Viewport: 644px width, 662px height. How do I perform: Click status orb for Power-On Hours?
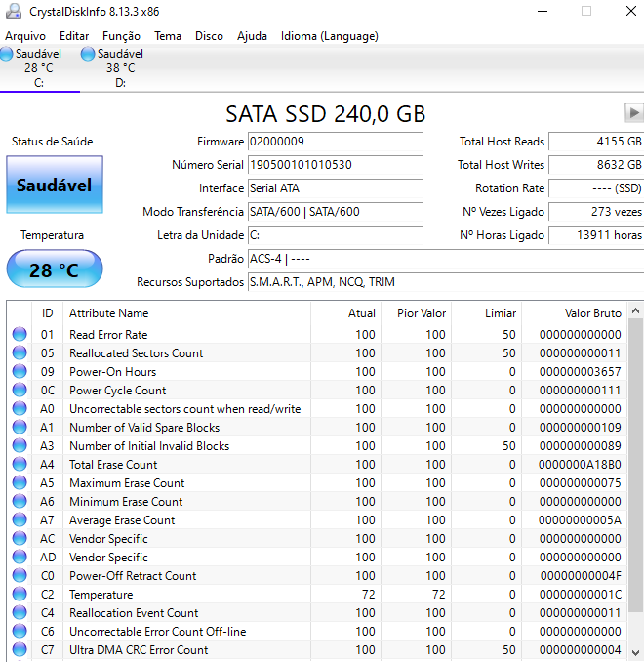point(20,371)
